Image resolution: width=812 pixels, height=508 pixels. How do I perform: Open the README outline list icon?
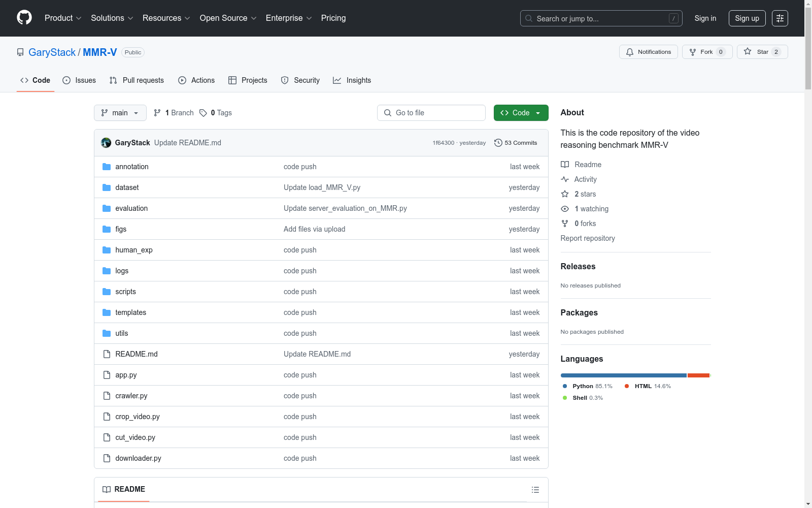point(535,490)
